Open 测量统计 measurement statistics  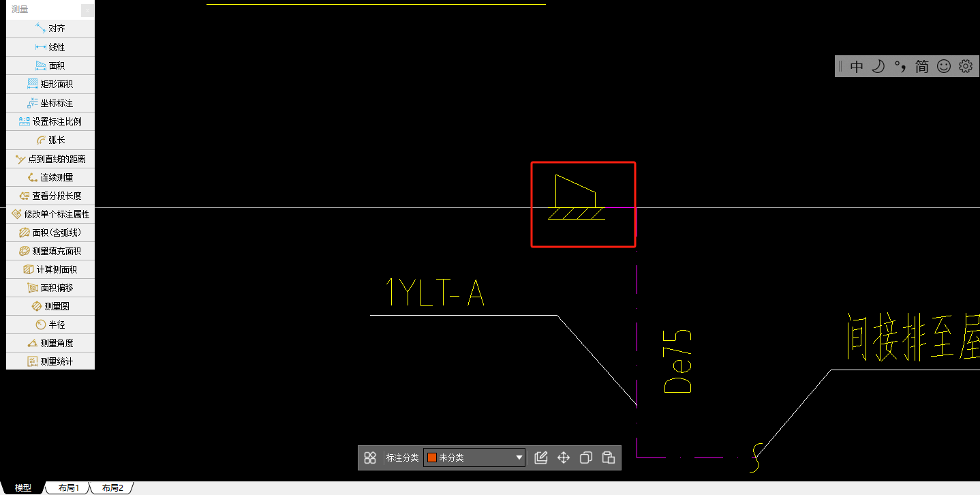coord(50,361)
